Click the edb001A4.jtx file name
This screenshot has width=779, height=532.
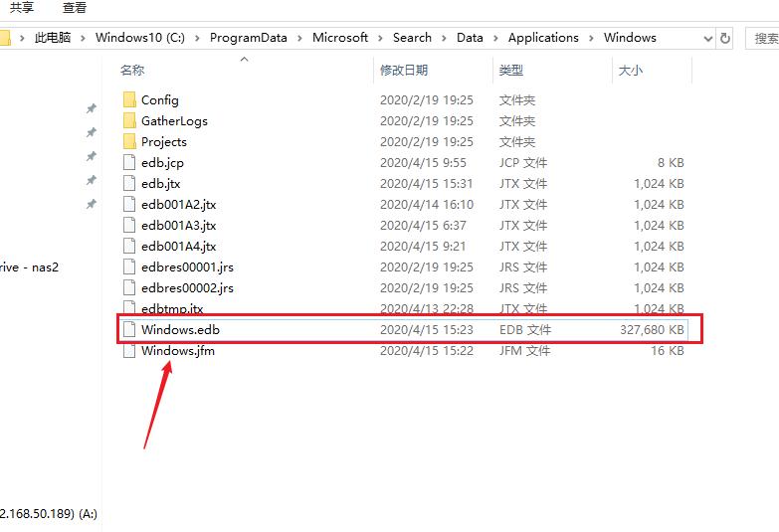pos(179,246)
